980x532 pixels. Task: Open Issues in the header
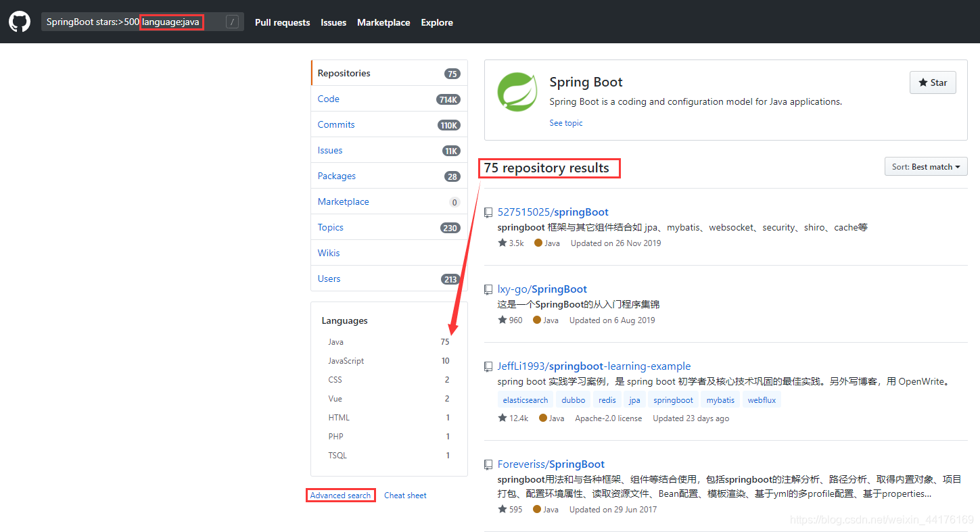[x=333, y=22]
